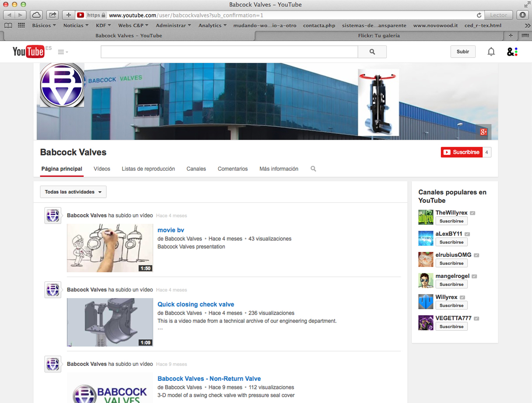Screen dimensions: 532x403
Task: Open the movie bv video link
Action: pyautogui.click(x=171, y=230)
